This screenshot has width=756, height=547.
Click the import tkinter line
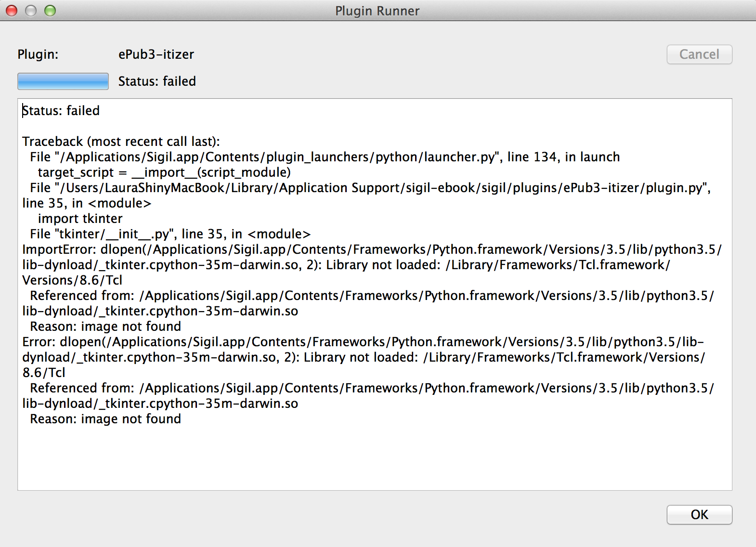[x=80, y=219]
